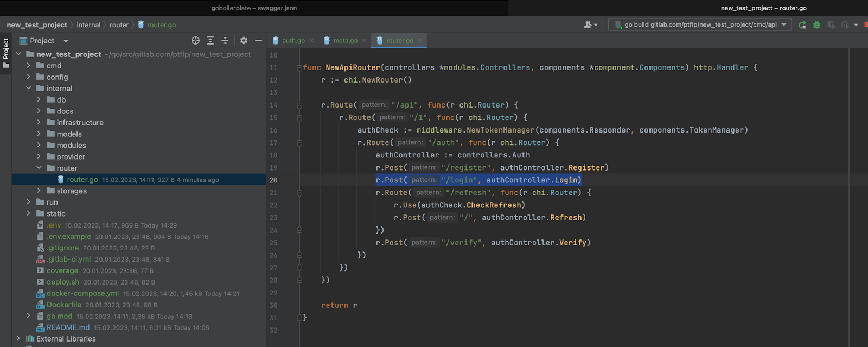Click the internal breadcrumb in navigation bar
Viewport: 868px width, 347px height.
[x=88, y=25]
